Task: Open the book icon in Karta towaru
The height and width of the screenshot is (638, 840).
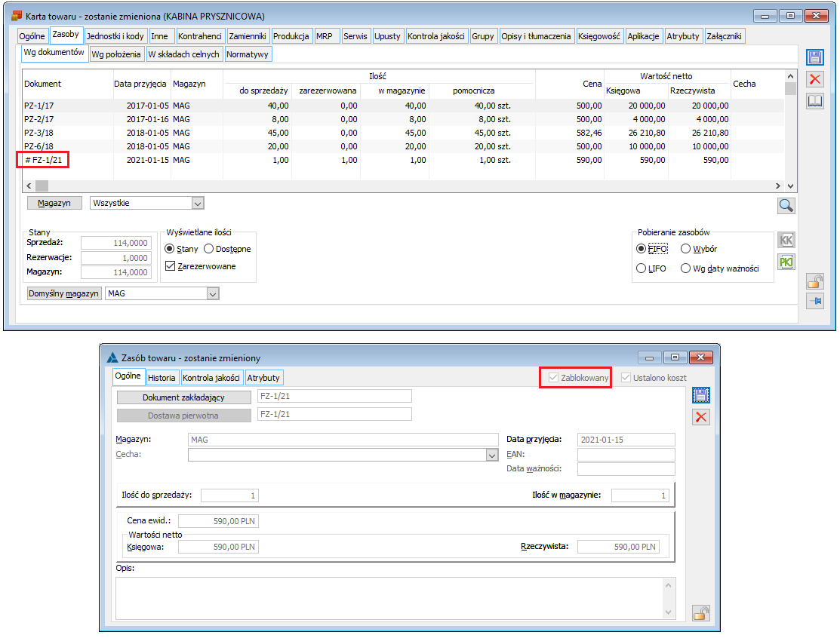Action: (815, 101)
